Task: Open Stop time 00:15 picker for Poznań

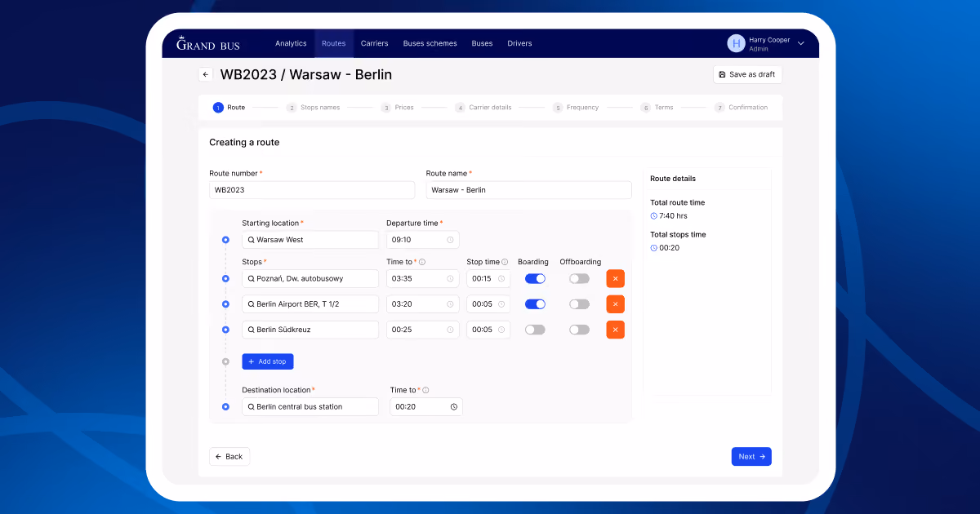Action: coord(488,278)
